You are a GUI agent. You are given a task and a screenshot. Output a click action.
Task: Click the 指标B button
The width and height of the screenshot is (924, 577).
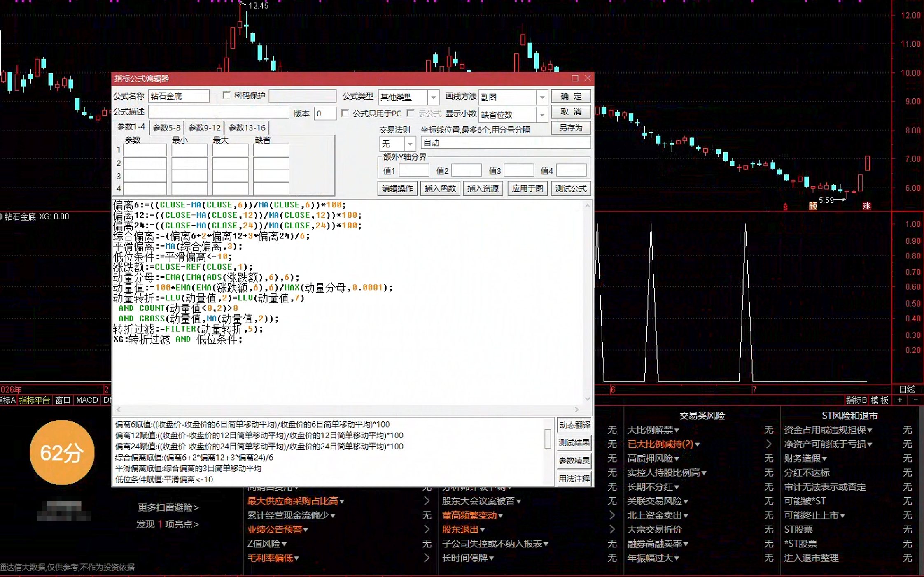[856, 400]
